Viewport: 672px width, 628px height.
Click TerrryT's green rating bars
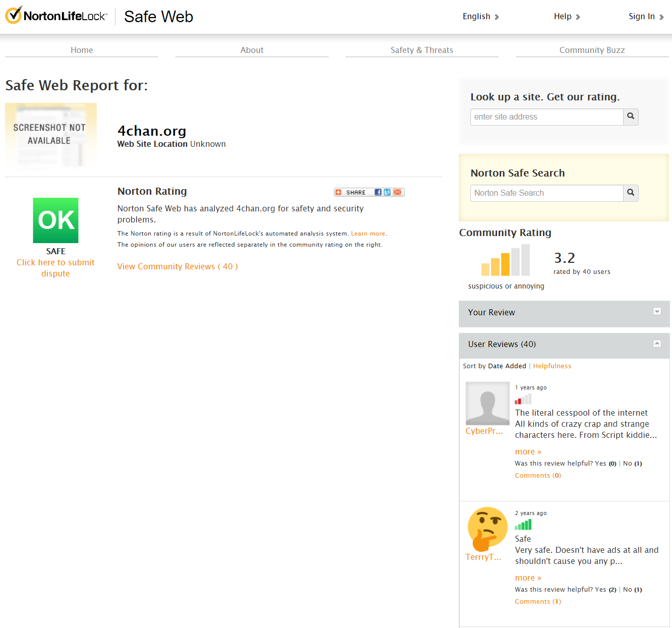click(523, 525)
